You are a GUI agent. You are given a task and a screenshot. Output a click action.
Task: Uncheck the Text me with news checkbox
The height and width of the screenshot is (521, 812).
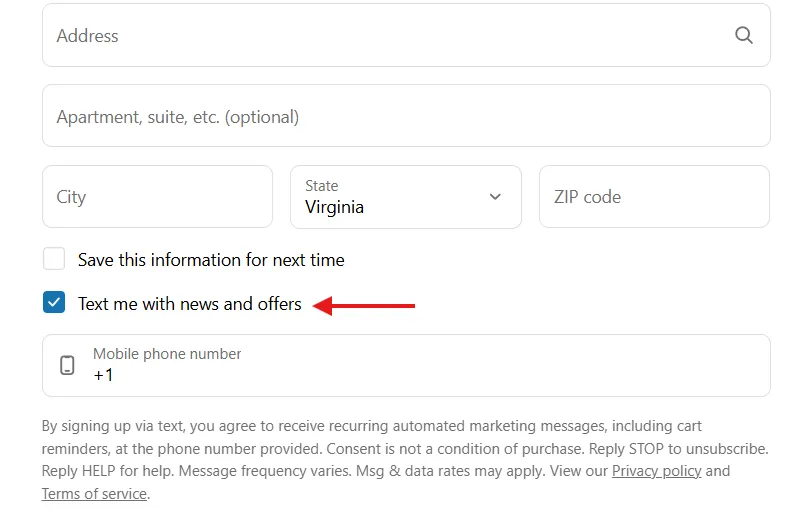pos(54,302)
